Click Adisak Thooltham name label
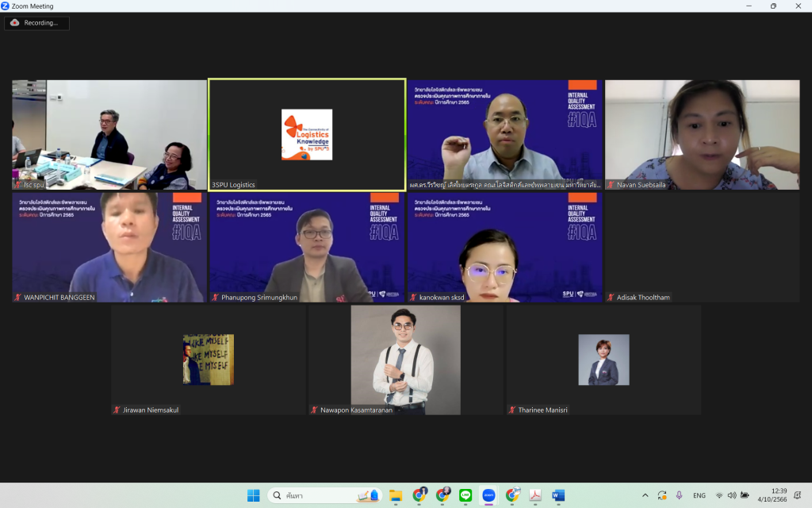 [643, 298]
